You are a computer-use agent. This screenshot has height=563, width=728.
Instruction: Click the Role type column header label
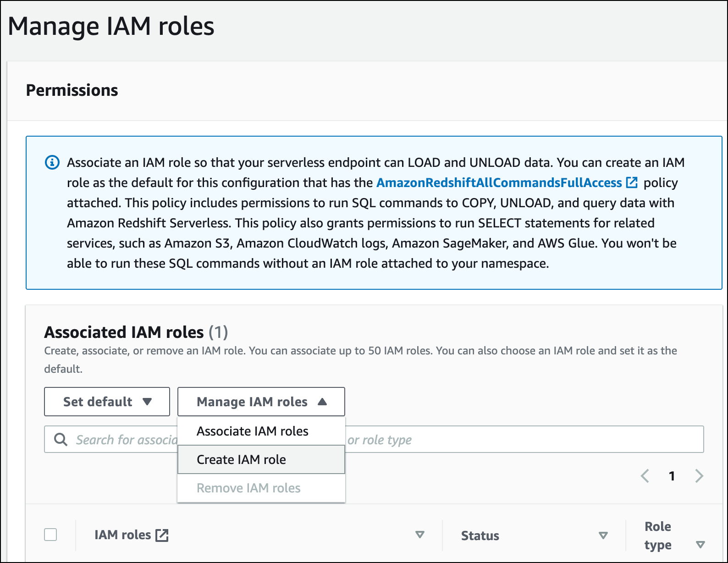(x=657, y=535)
